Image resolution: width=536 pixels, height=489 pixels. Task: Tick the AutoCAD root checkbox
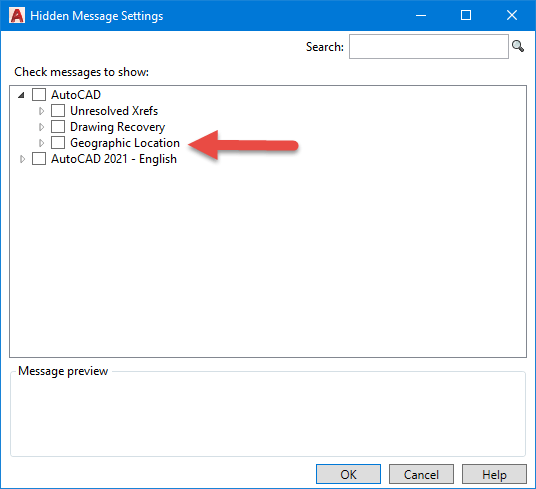click(39, 95)
